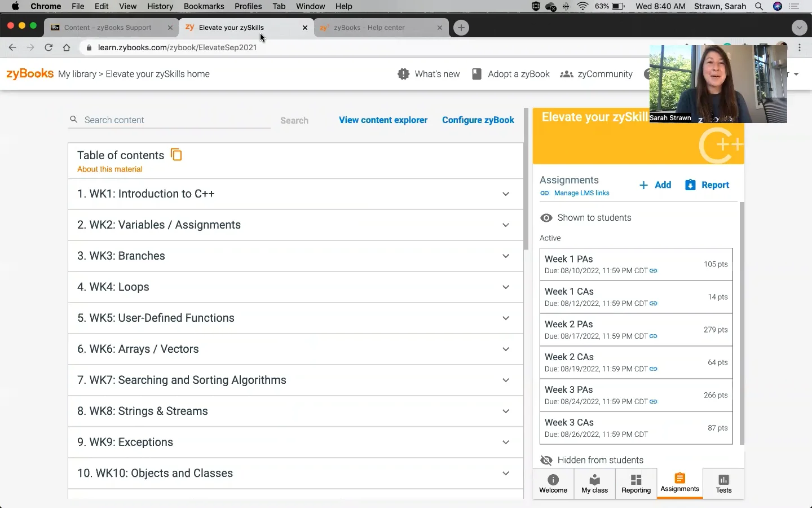Expand chapter 2 WK2: Variables / Assignments
This screenshot has height=508, width=812.
[x=296, y=225]
